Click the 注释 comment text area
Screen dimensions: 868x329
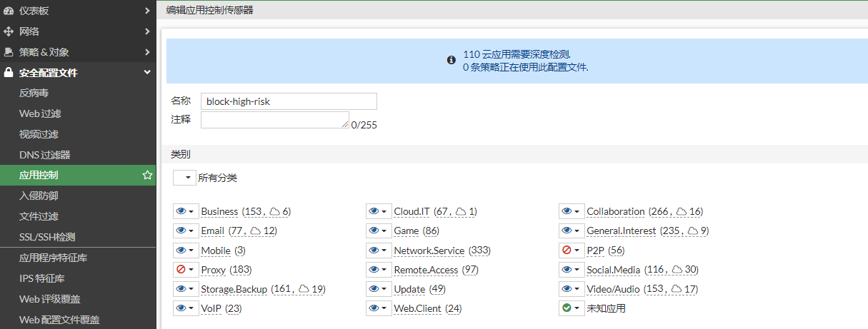tap(274, 120)
